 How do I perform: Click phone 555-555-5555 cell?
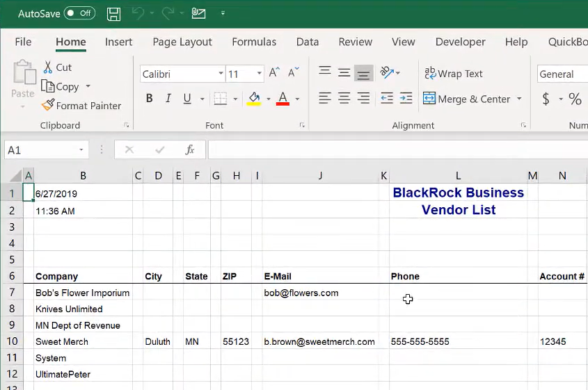point(459,341)
